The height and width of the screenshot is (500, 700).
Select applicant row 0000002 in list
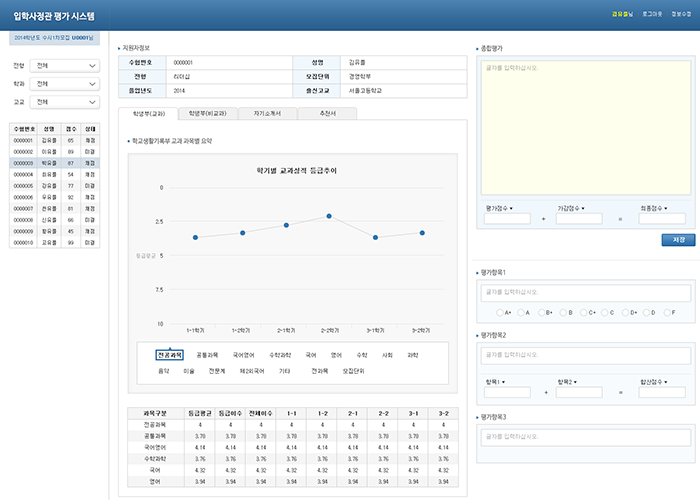[54, 152]
